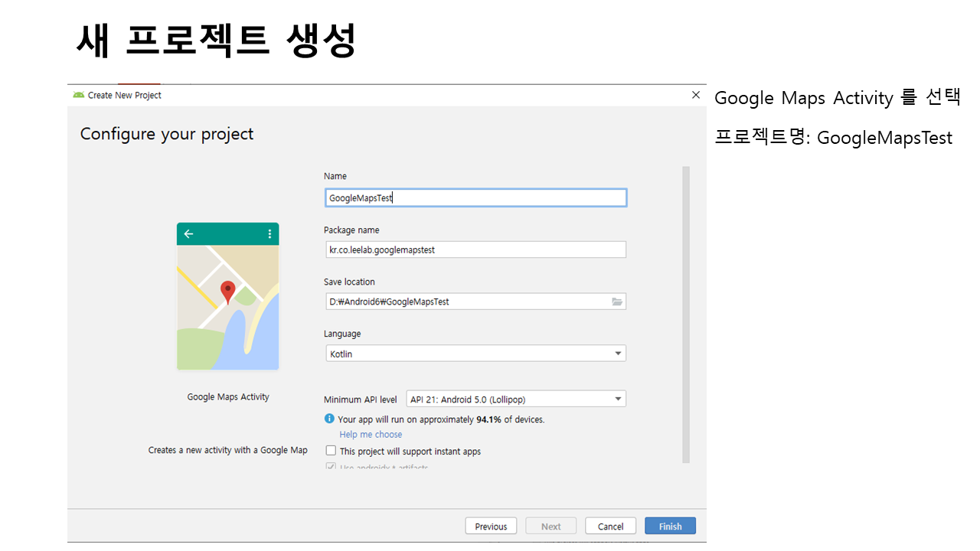Close the Create New Project dialog
Viewport: 980px width, 551px height.
tap(695, 95)
